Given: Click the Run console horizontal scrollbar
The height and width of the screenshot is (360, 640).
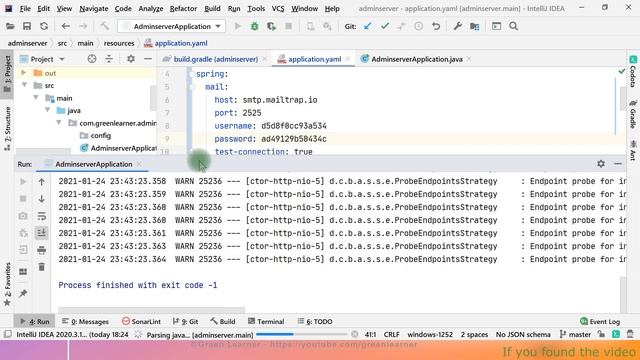Looking at the screenshot, I should [151, 310].
